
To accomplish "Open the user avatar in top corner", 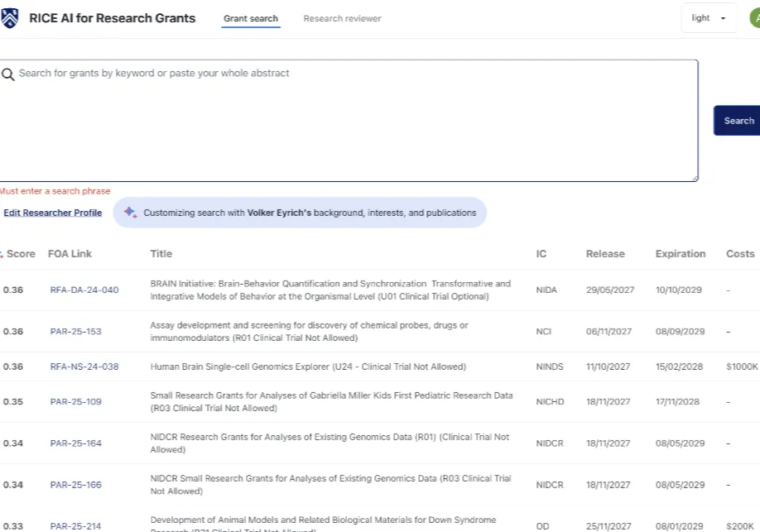I will point(755,18).
